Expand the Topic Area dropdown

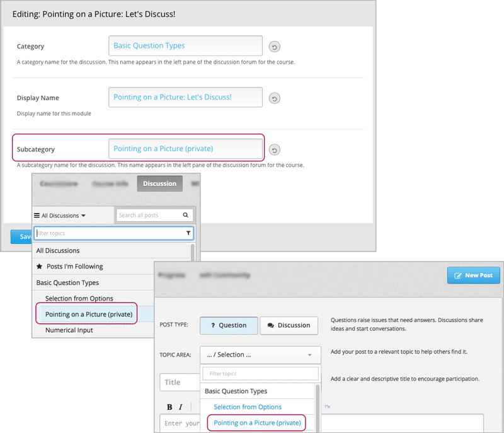coord(260,355)
